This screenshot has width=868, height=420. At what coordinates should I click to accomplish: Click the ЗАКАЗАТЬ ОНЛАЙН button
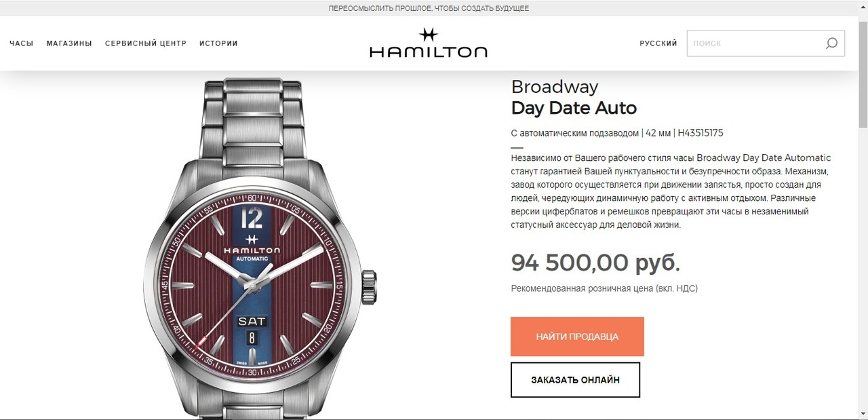(575, 380)
